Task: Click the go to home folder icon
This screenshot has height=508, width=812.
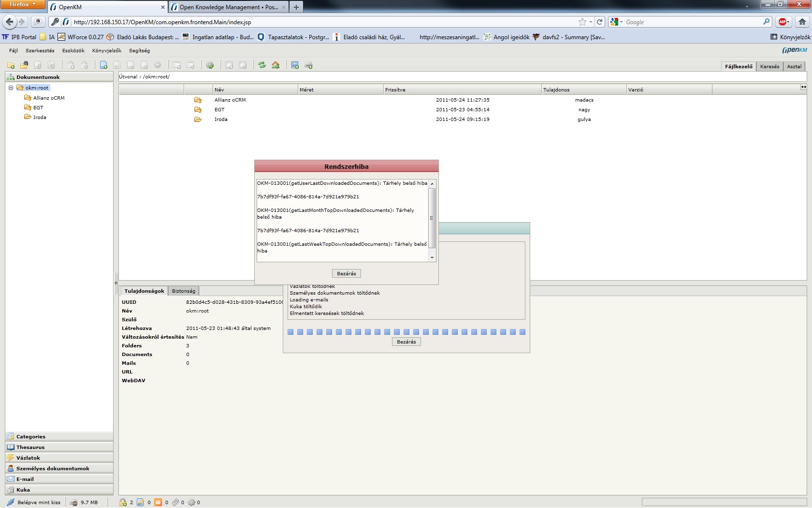Action: click(x=275, y=65)
